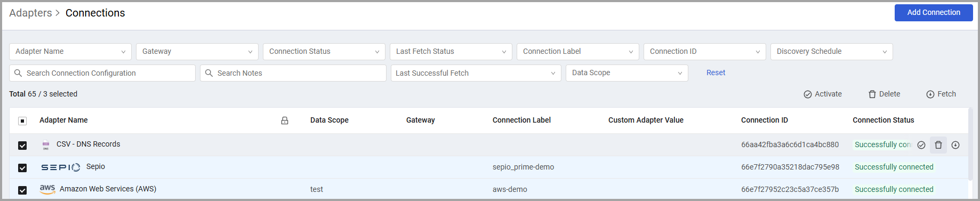Sort by Adapter Name column

point(63,120)
